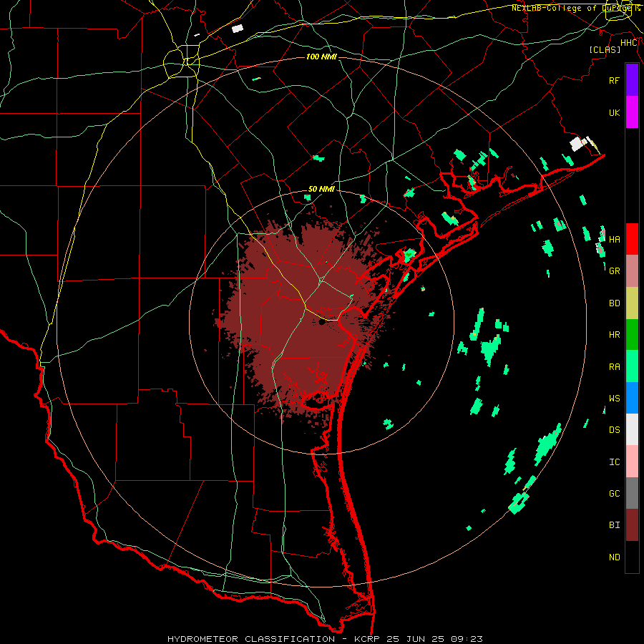Click the [CLAS] units label
Screen dimensions: 644x644
click(x=605, y=49)
